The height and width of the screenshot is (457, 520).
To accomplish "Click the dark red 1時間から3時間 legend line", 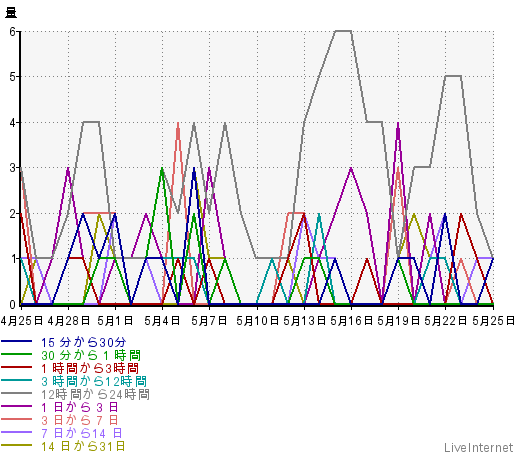I will [x=16, y=367].
